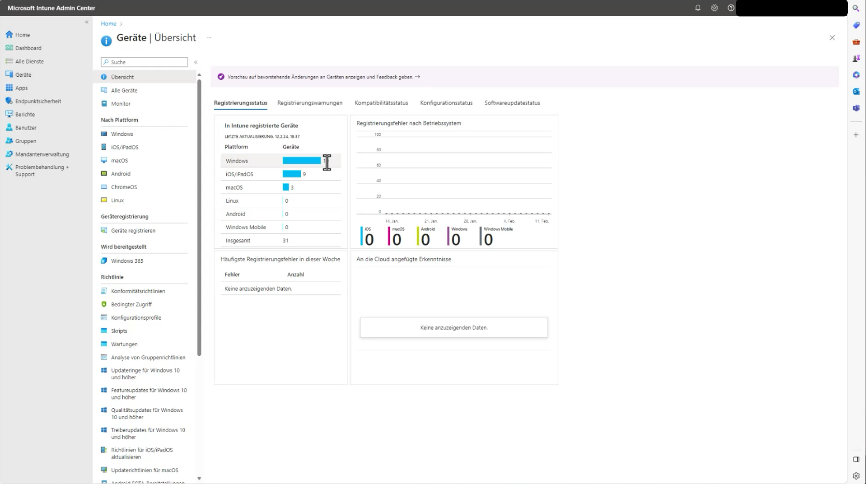Open the help question mark icon
The width and height of the screenshot is (868, 484).
731,8
